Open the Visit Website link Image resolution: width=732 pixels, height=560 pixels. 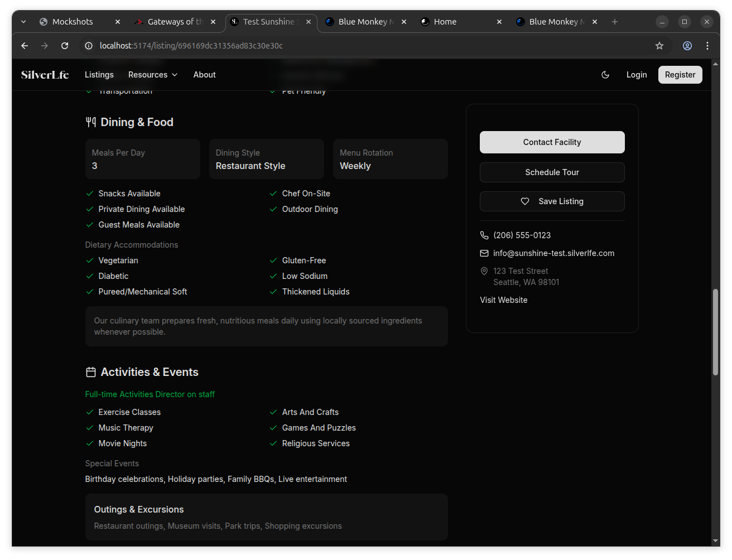503,300
